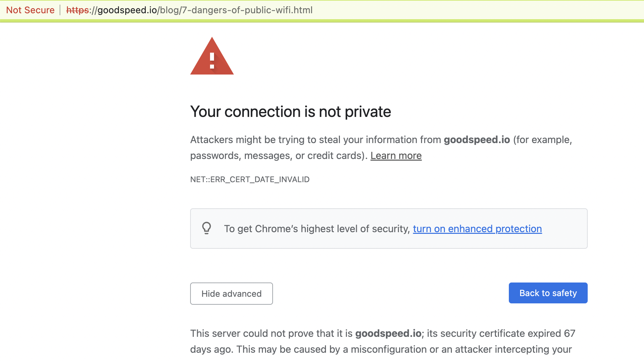Collapse the advanced details via Hide advanced
The width and height of the screenshot is (644, 361).
[231, 293]
